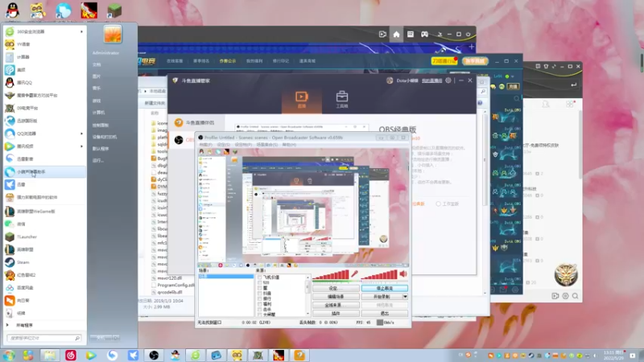Mute the microphone in OBS
Viewport: 644px width, 362px height.
tap(354, 274)
